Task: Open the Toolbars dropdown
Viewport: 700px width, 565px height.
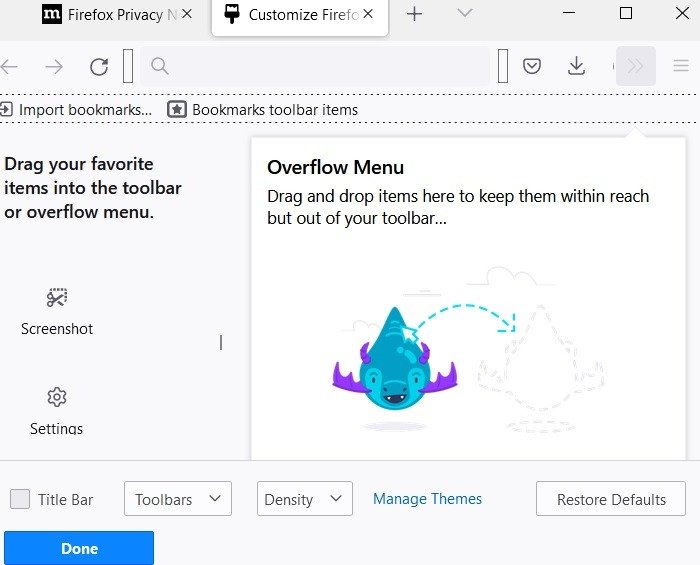Action: 178,499
